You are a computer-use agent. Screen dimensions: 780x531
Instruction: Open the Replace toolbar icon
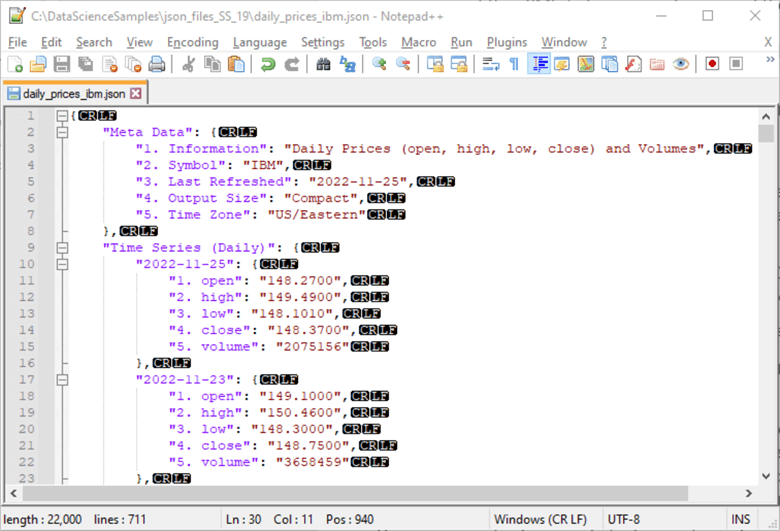pyautogui.click(x=347, y=64)
